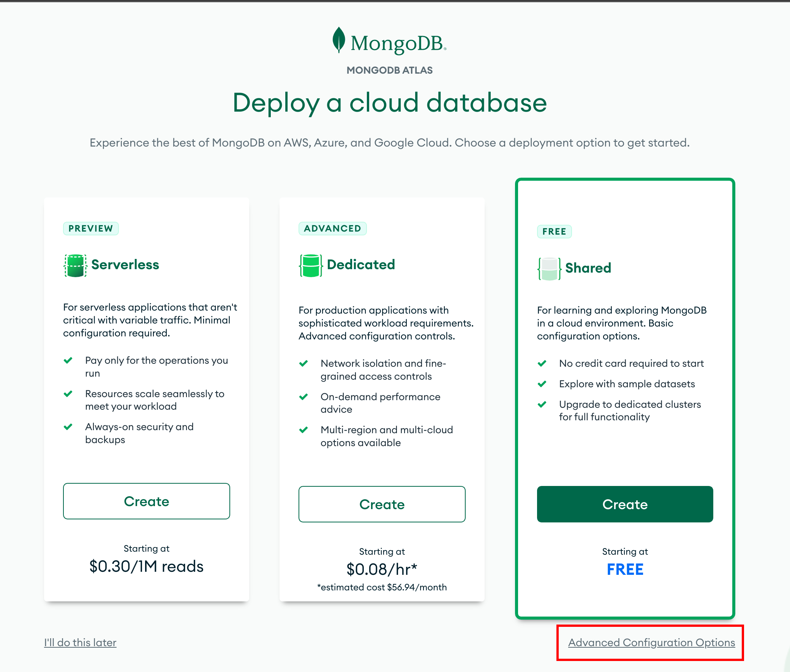This screenshot has width=790, height=672.
Task: Click the MONGODB ATLAS subtitle
Action: (389, 70)
